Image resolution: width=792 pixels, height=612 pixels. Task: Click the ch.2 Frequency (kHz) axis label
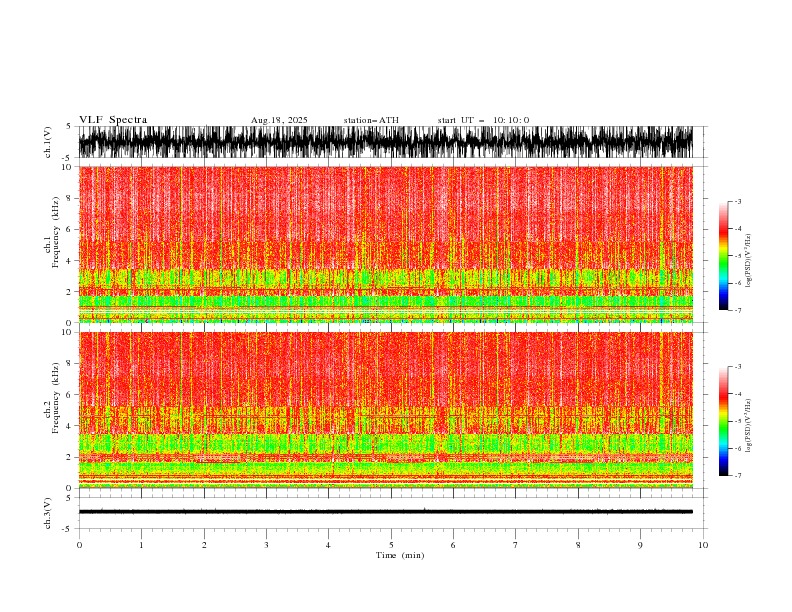tap(52, 398)
